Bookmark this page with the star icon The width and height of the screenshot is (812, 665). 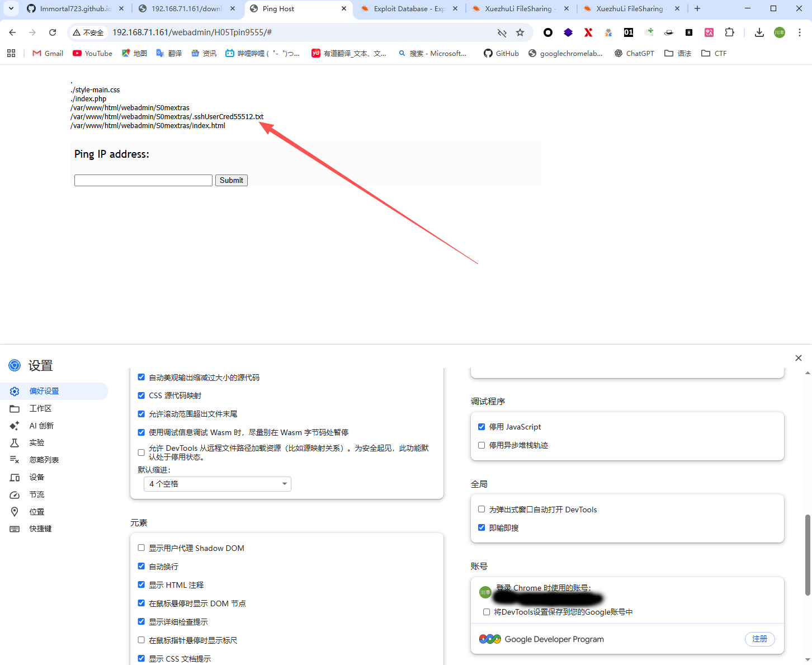click(x=520, y=32)
